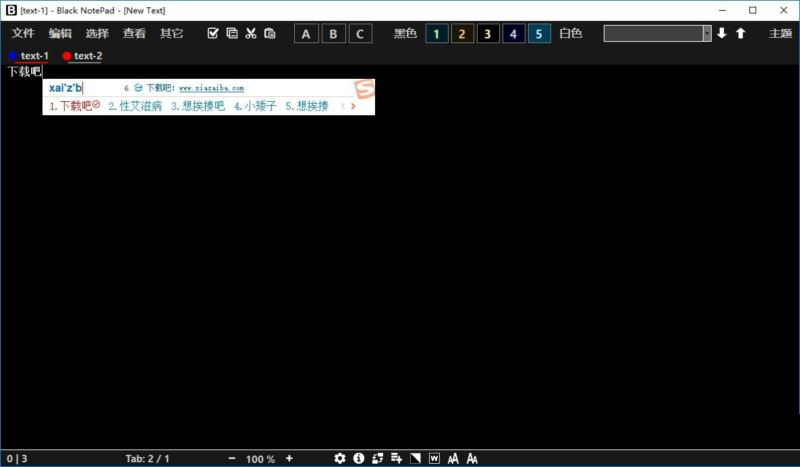Open the 其它 (Other) menu
The width and height of the screenshot is (800, 467).
[171, 34]
